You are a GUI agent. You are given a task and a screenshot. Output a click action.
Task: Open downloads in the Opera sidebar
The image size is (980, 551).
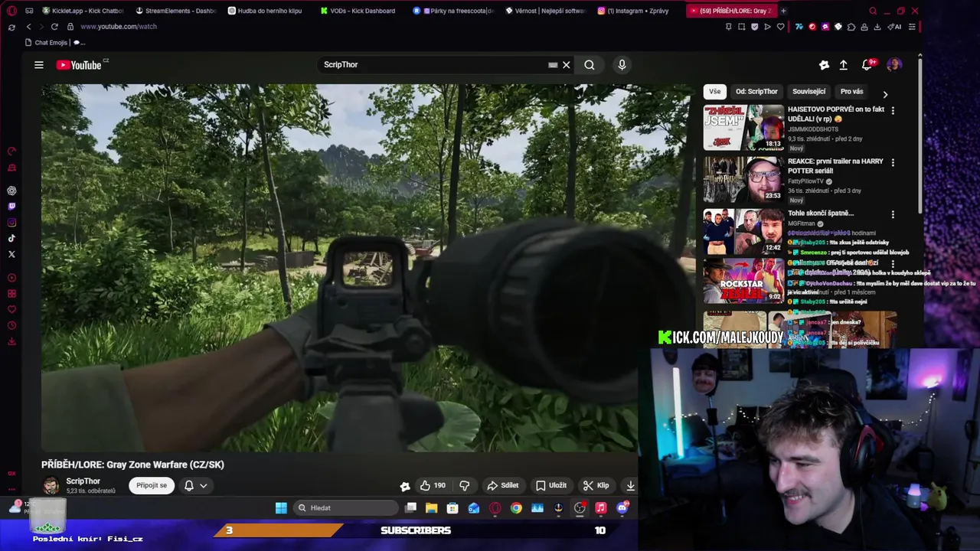11,341
